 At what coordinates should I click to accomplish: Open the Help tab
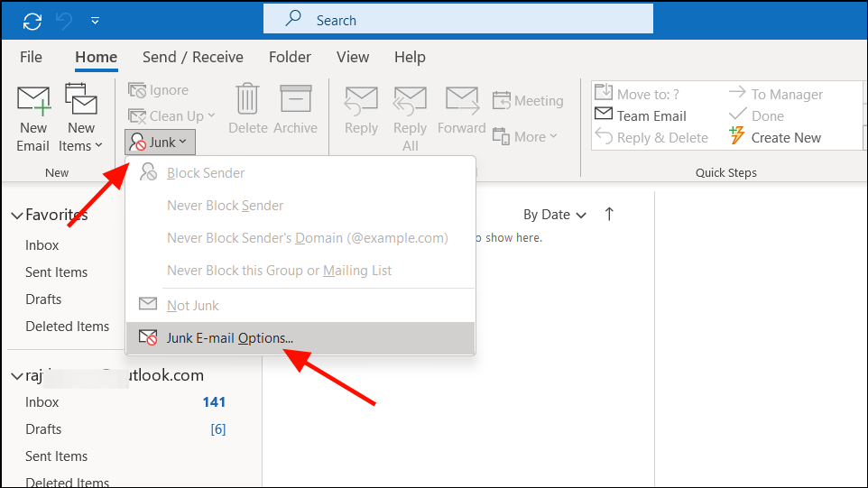coord(410,57)
